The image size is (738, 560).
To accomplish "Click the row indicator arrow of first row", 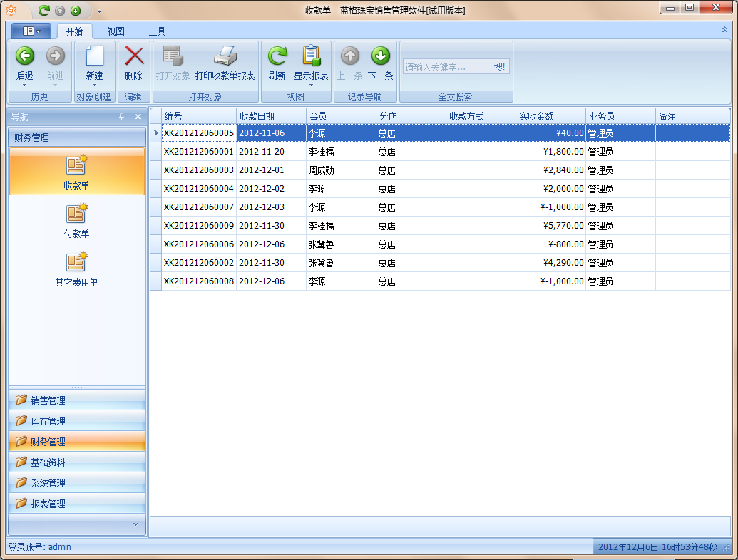I will (155, 133).
